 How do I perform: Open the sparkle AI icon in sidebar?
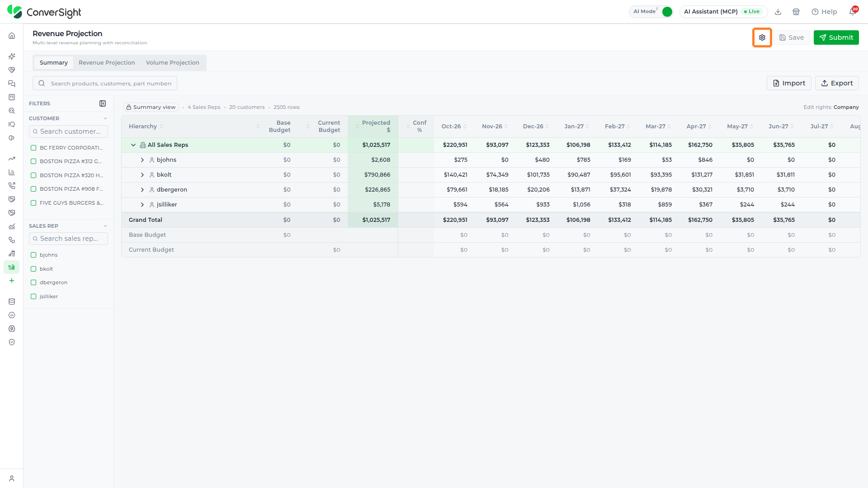(12, 56)
